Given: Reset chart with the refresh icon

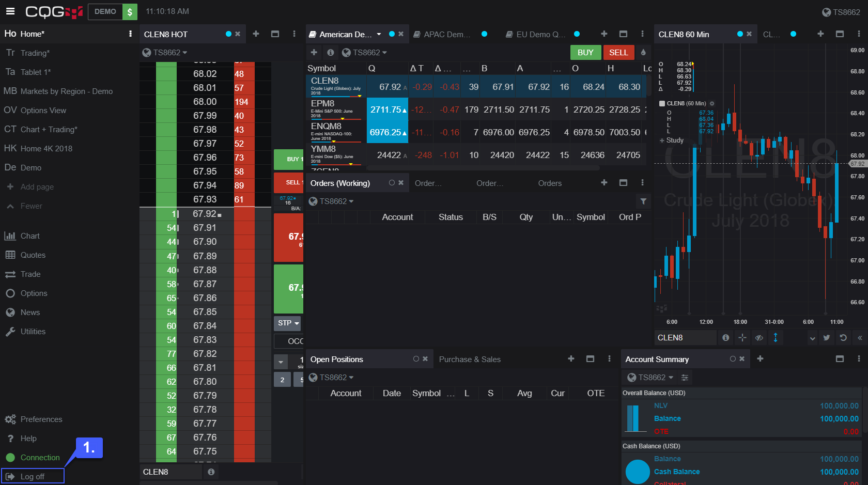Looking at the screenshot, I should pyautogui.click(x=843, y=338).
